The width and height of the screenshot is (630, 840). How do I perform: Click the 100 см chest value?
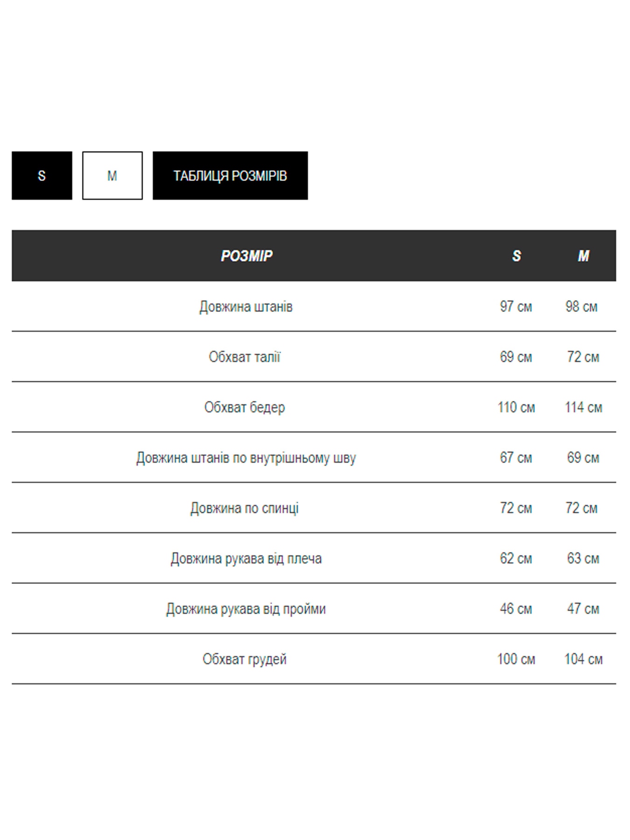pyautogui.click(x=516, y=659)
